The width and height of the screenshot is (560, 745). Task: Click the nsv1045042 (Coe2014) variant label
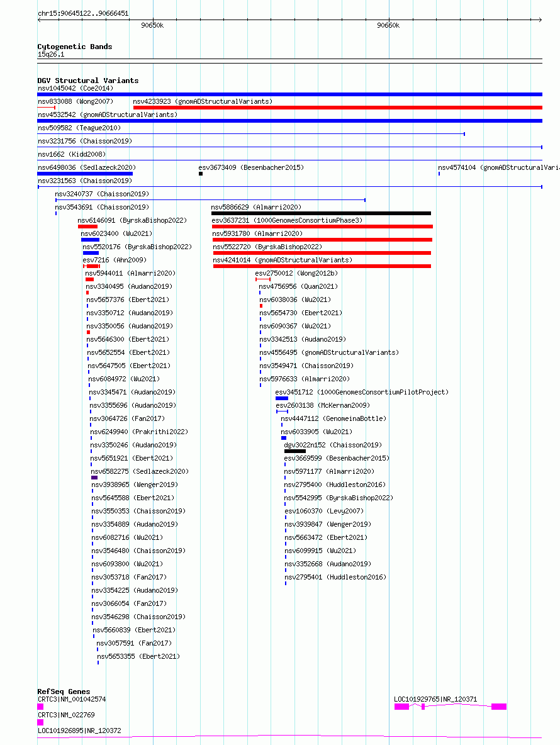click(76, 88)
